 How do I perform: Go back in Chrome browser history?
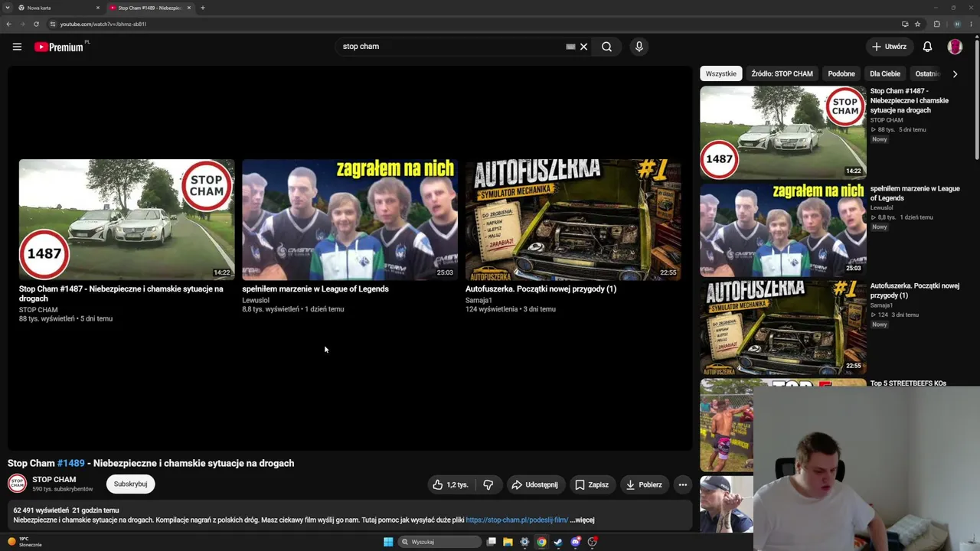[8, 24]
